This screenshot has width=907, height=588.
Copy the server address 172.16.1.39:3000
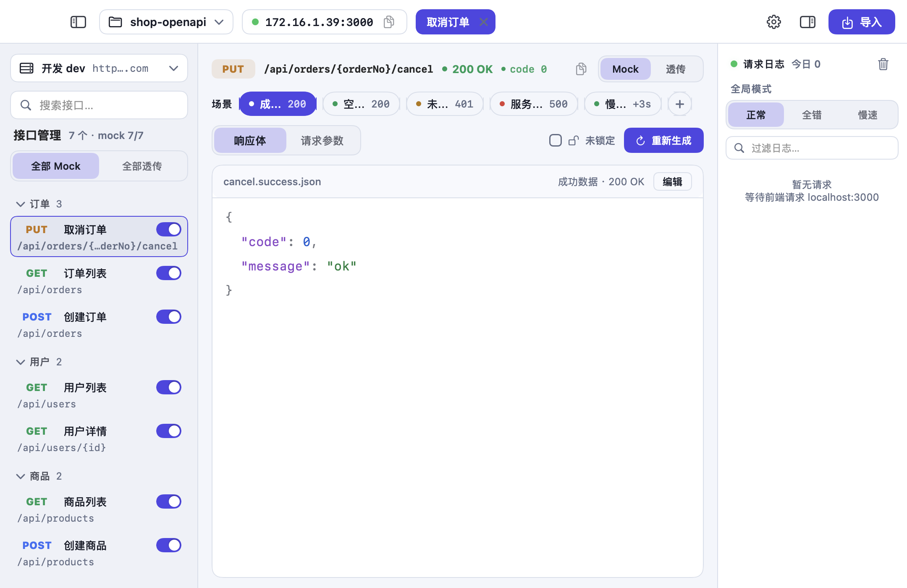(389, 22)
